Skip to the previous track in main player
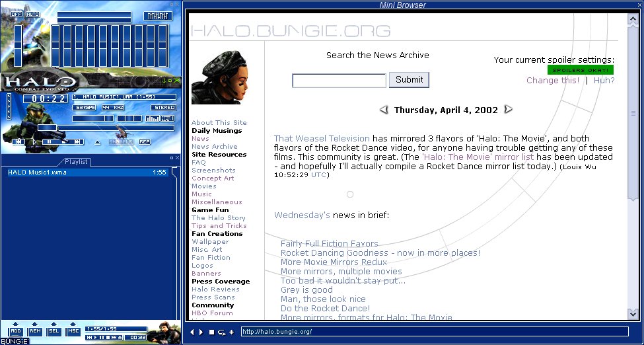The image size is (644, 345). [18, 142]
